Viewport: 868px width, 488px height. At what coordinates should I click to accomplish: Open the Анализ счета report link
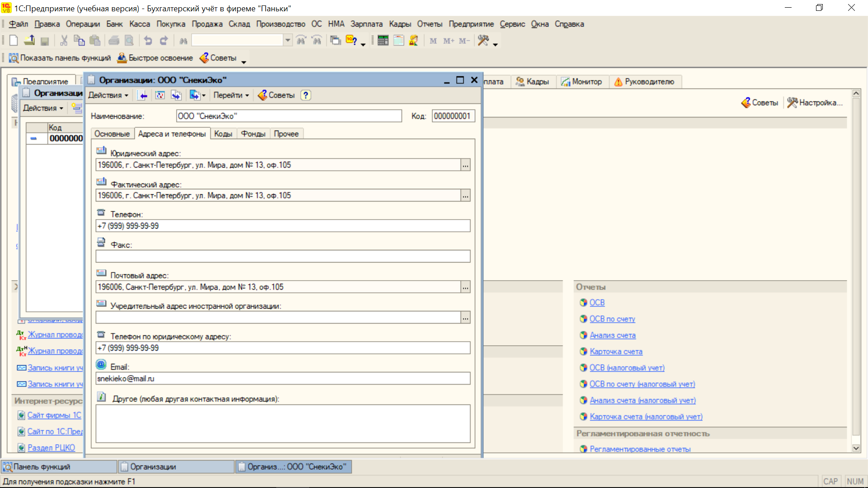pyautogui.click(x=613, y=335)
